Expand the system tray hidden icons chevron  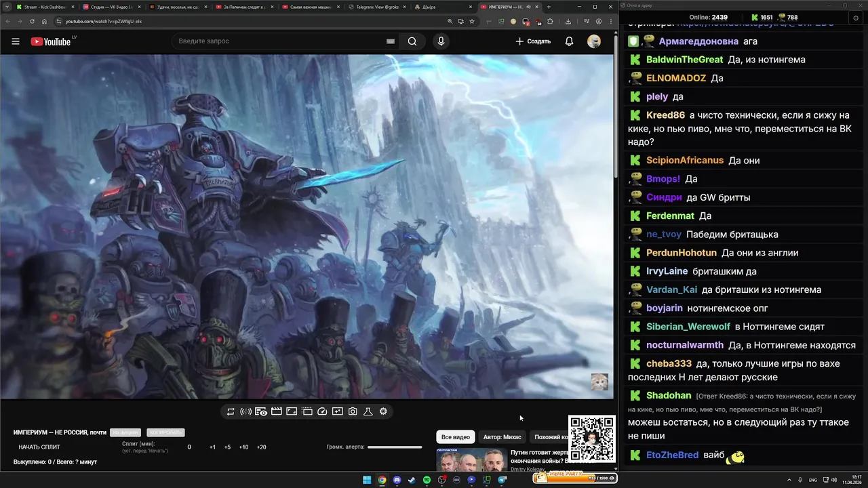(790, 480)
